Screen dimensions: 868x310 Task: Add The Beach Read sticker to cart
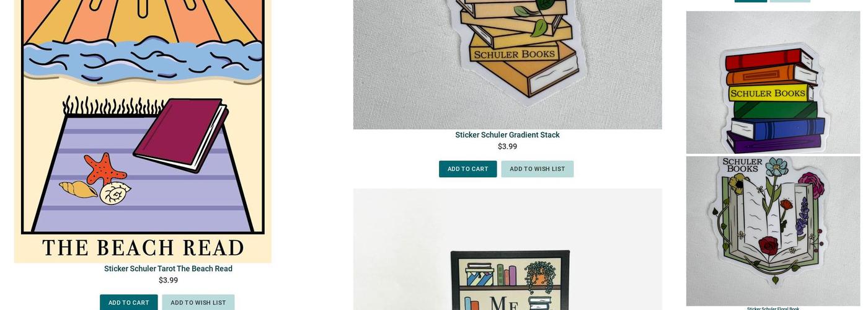pos(129,303)
